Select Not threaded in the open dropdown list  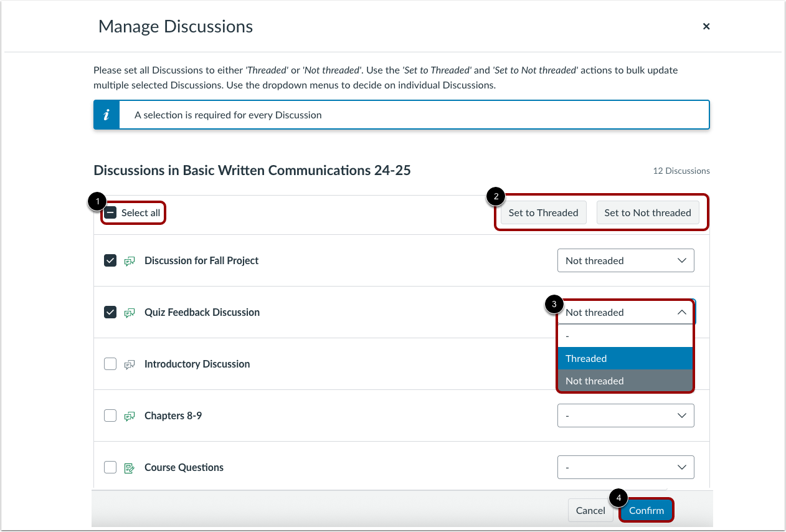(x=625, y=381)
